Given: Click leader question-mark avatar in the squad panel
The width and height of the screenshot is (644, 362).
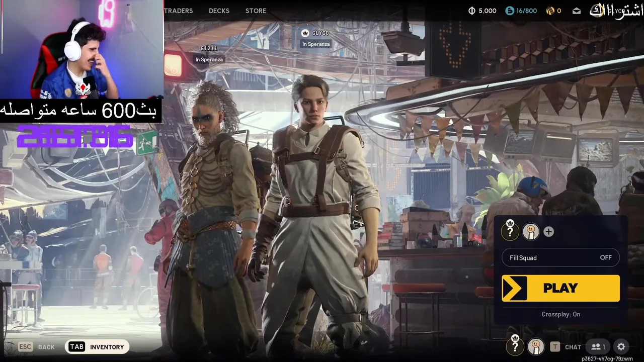Looking at the screenshot, I should (510, 231).
